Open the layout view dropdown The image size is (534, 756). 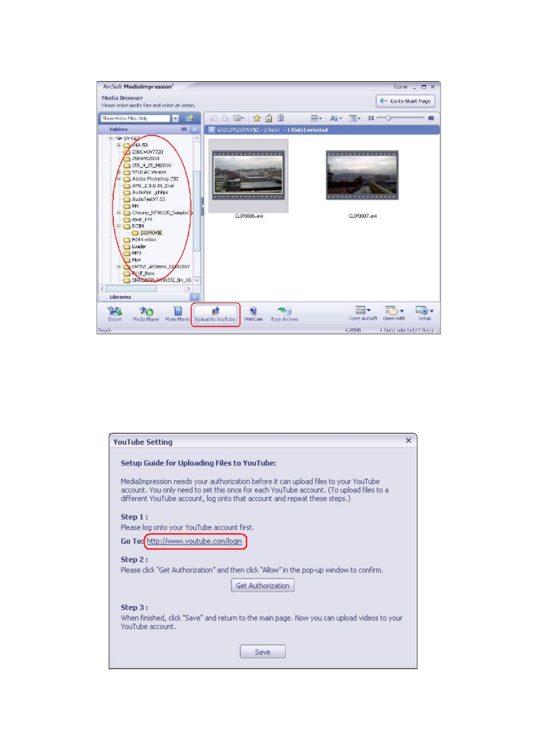click(x=316, y=118)
